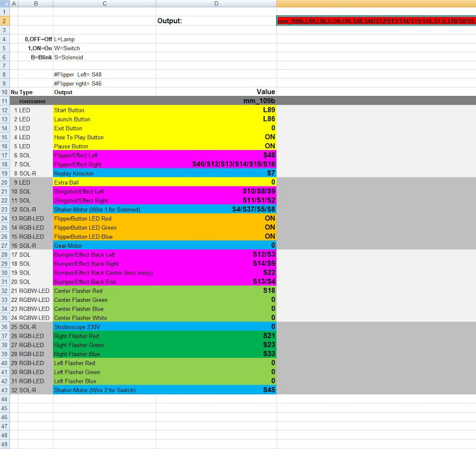Select Flipper/Effect Right value cell

tap(216, 164)
